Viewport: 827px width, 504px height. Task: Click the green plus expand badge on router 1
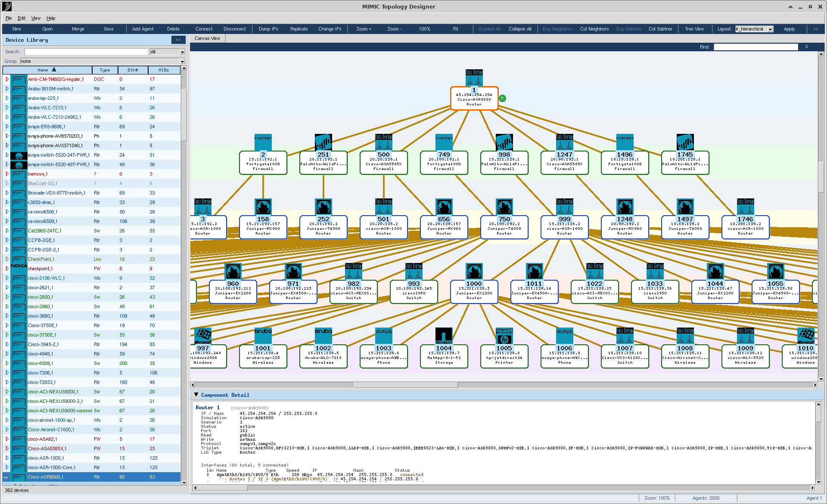(502, 98)
